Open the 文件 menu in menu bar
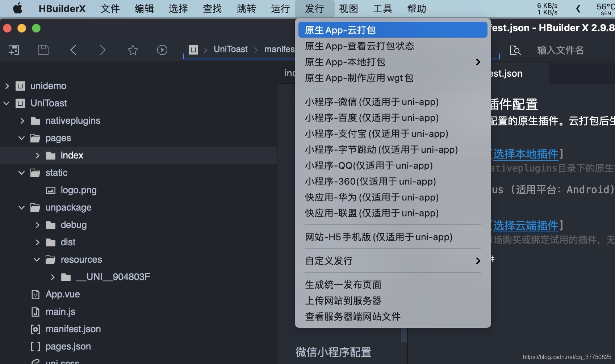The height and width of the screenshot is (364, 615). click(110, 8)
